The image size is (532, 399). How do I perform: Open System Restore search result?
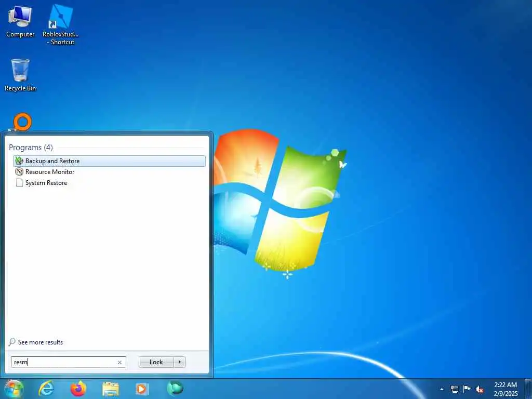109,182
